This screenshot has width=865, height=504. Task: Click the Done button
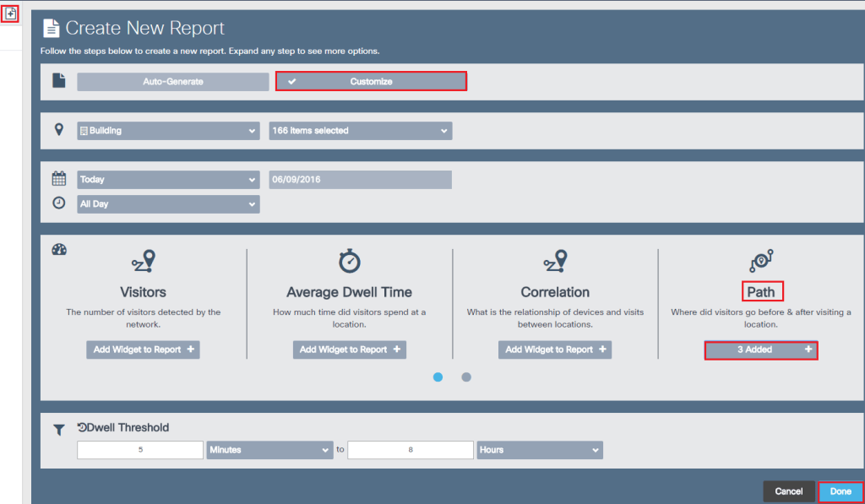(x=841, y=491)
